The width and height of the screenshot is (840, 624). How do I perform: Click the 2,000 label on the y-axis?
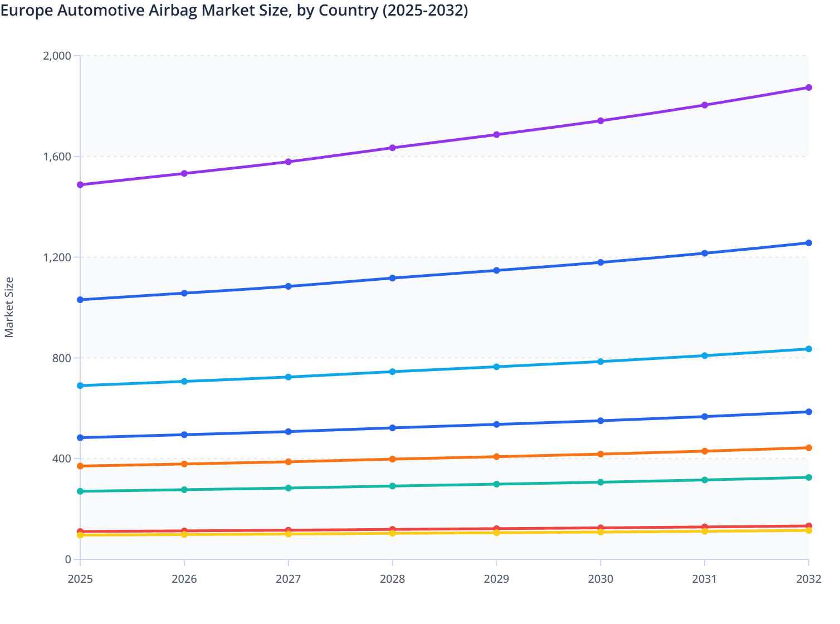tap(58, 55)
